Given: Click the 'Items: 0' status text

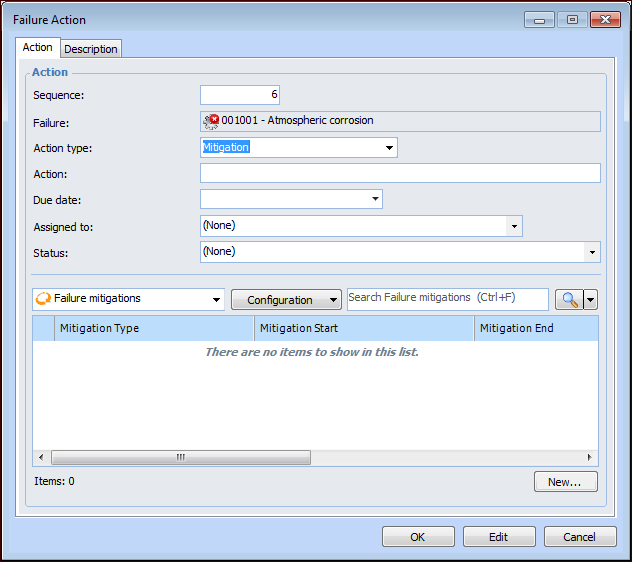Looking at the screenshot, I should [54, 481].
